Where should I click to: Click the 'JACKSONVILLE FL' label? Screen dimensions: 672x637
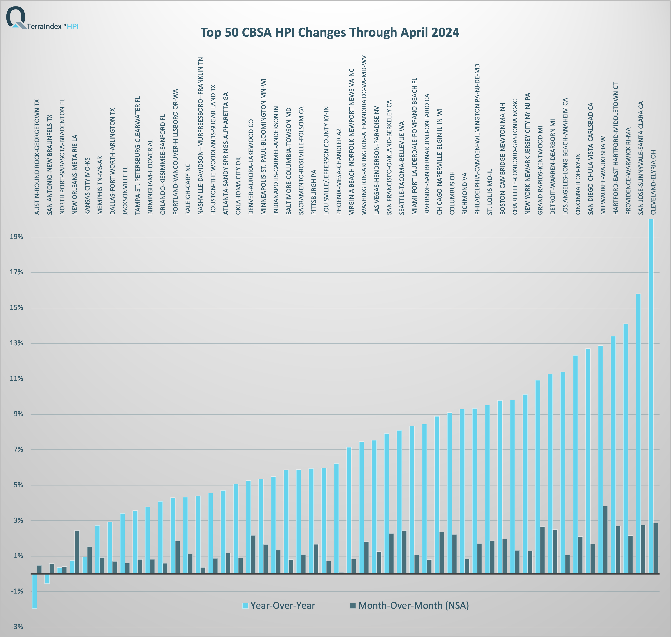pyautogui.click(x=125, y=190)
